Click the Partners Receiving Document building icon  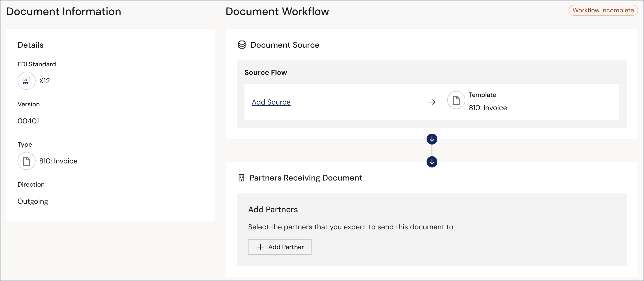click(x=241, y=178)
